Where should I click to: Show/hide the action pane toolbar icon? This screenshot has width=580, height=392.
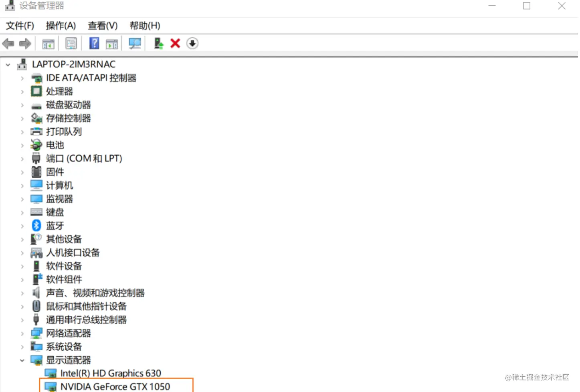112,43
